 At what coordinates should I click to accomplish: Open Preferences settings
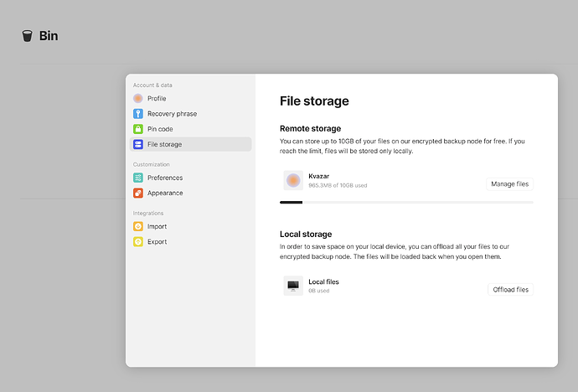(x=191, y=178)
